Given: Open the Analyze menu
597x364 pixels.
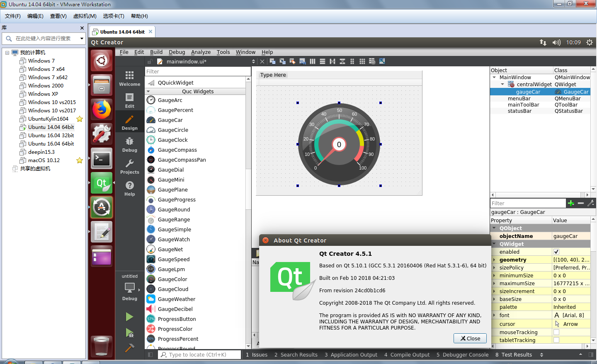Looking at the screenshot, I should click(201, 52).
